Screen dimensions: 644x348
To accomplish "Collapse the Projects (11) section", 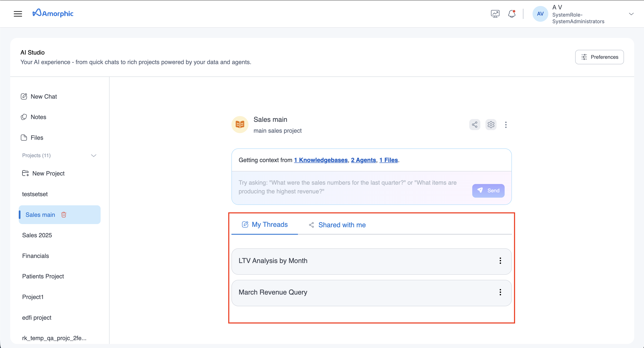I will tap(94, 155).
